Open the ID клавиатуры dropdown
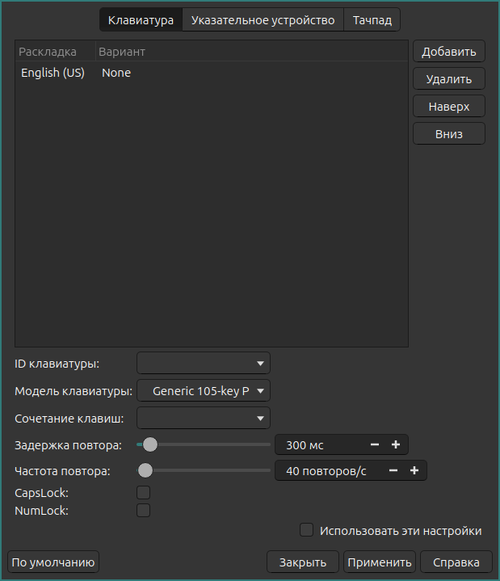Image resolution: width=500 pixels, height=581 pixels. [x=203, y=363]
